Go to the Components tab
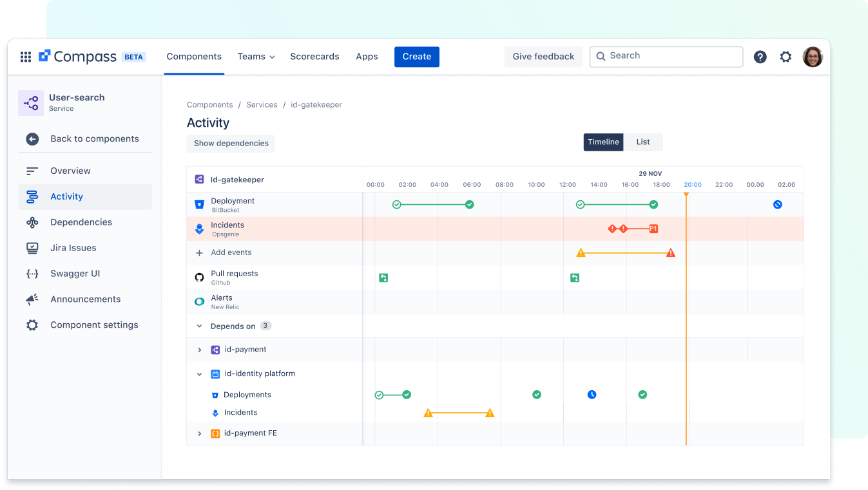This screenshot has height=490, width=868. point(194,57)
